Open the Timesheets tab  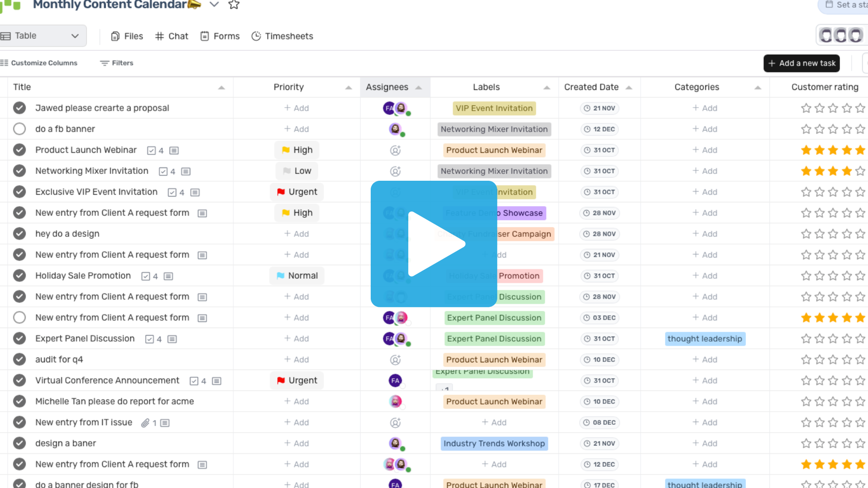click(282, 36)
